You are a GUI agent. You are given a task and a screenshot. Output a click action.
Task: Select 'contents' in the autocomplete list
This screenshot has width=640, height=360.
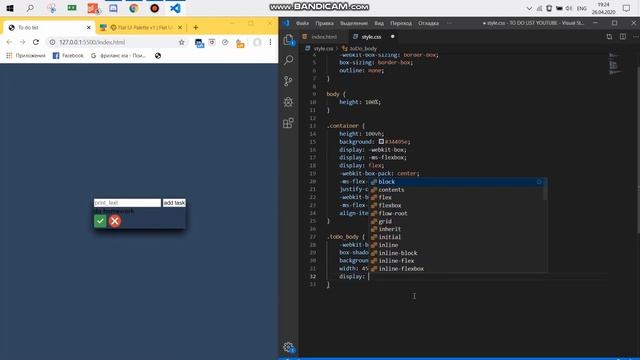[x=457, y=190]
